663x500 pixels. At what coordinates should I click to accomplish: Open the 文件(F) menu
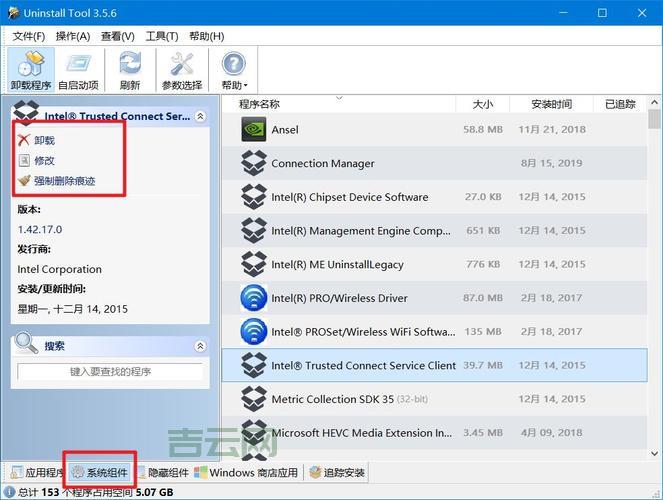(28, 36)
